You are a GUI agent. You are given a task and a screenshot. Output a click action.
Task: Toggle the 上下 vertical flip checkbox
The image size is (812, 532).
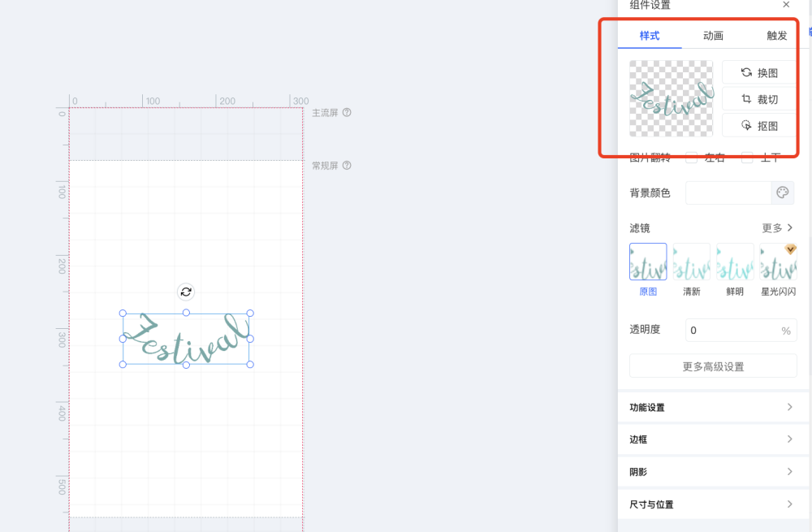click(747, 158)
